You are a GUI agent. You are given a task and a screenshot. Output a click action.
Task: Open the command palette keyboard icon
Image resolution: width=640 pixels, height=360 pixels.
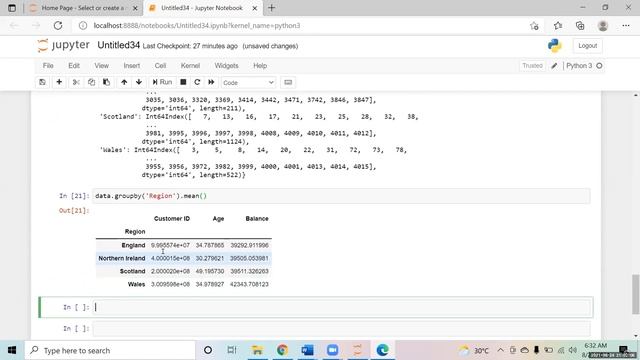coord(288,82)
